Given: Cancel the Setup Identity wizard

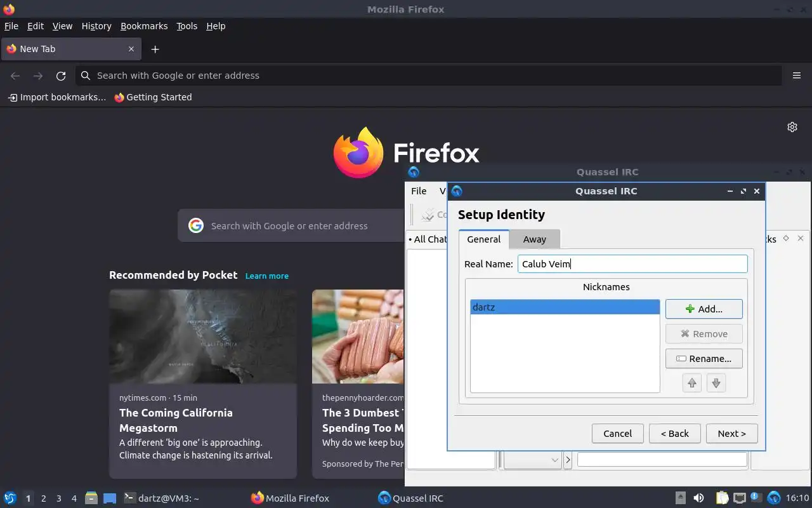Looking at the screenshot, I should coord(617,434).
